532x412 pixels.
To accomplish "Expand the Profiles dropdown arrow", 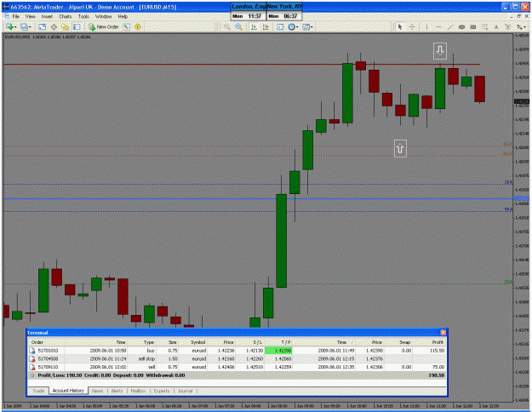I will [30, 26].
